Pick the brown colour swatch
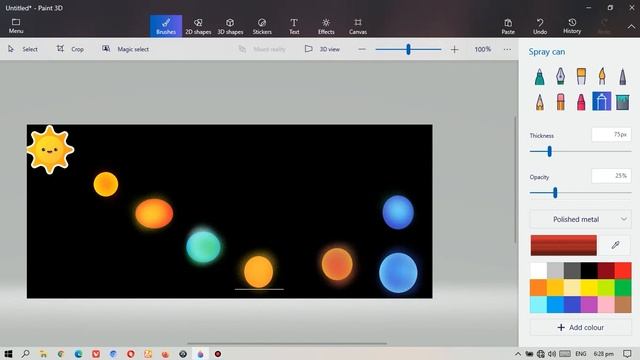The image size is (640, 360). (x=623, y=305)
